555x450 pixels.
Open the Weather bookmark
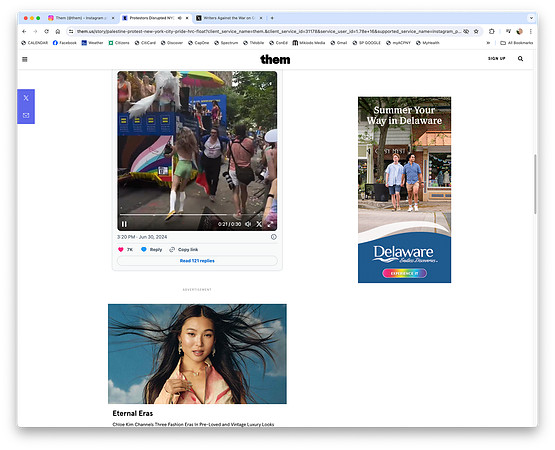(92, 43)
